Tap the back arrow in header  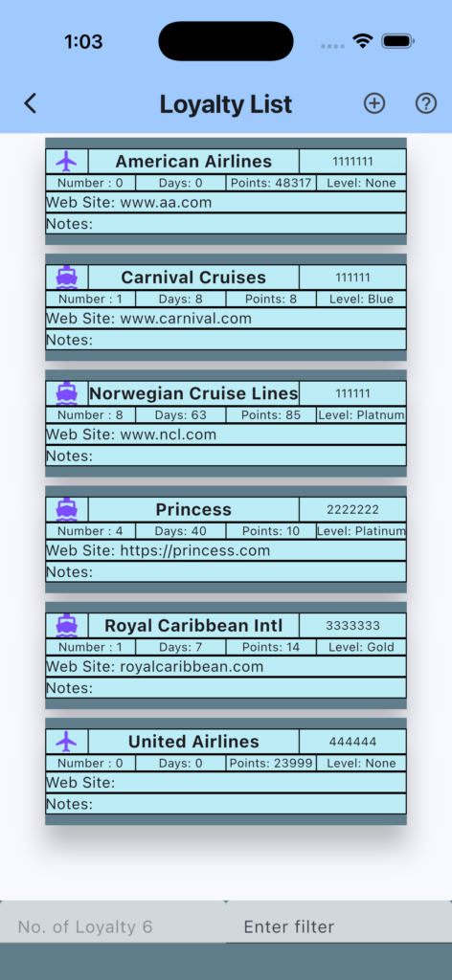pos(30,103)
